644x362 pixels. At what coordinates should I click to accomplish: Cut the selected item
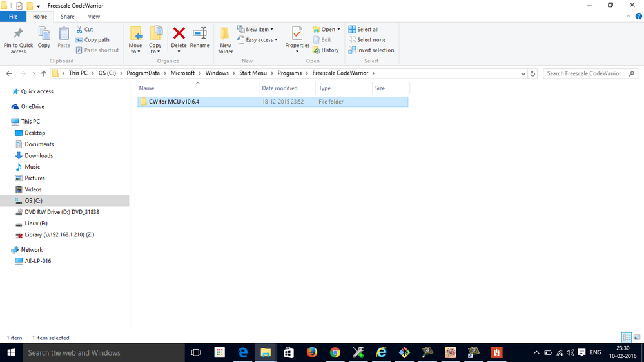[84, 30]
